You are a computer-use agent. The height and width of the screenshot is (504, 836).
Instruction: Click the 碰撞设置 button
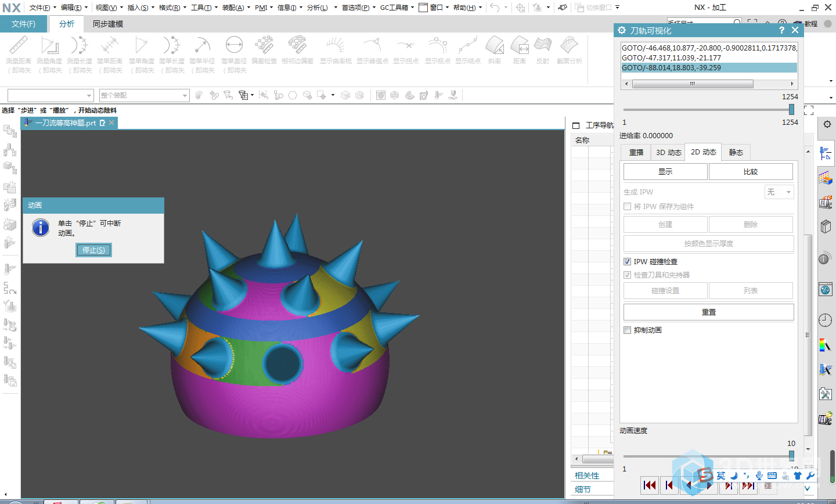(x=665, y=291)
